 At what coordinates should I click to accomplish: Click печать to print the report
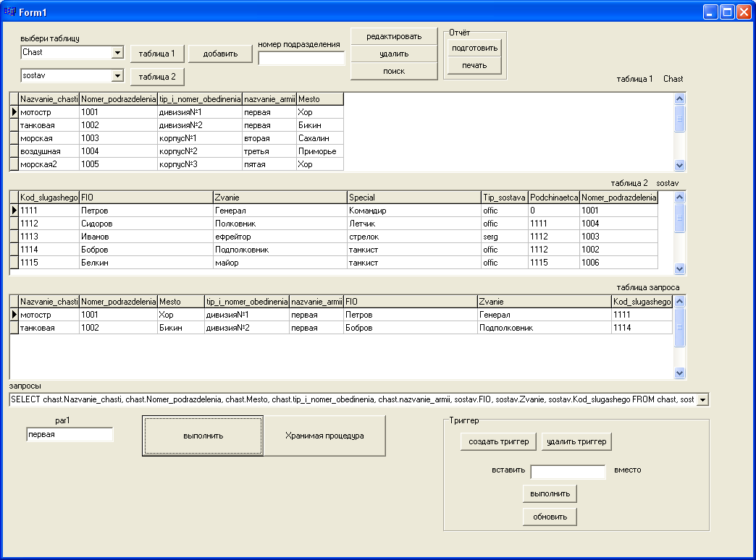474,65
